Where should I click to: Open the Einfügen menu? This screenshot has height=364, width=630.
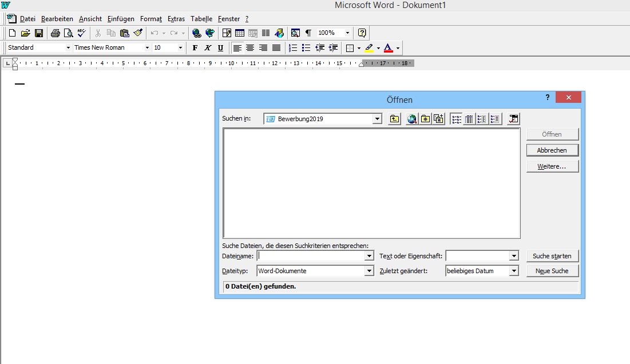[121, 19]
